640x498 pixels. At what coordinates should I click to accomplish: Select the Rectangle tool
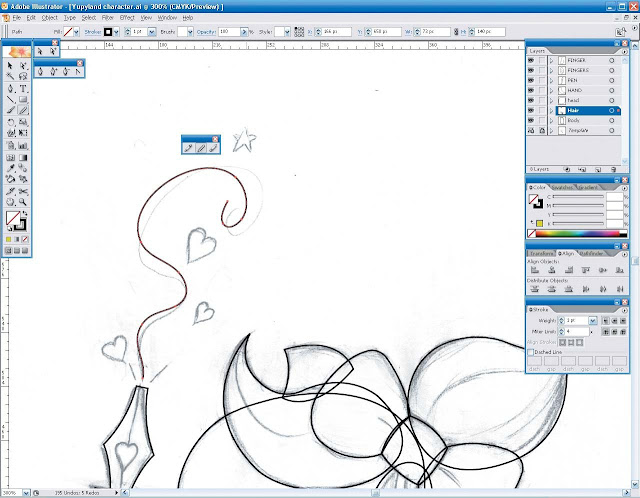(x=23, y=99)
